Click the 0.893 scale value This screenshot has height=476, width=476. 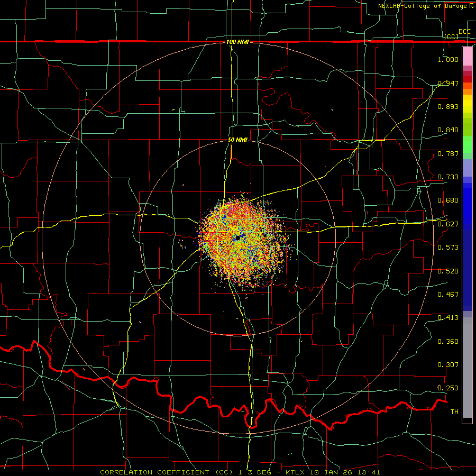pyautogui.click(x=448, y=106)
